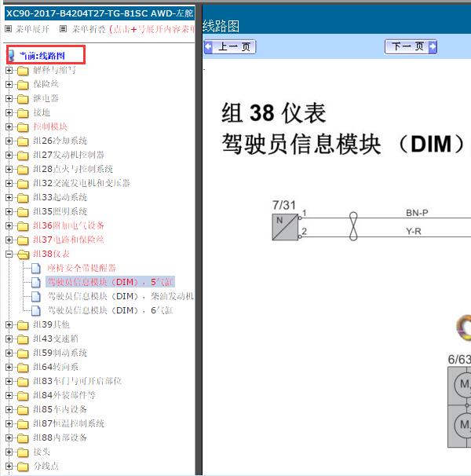Expand the 组39其他 node

click(x=9, y=324)
